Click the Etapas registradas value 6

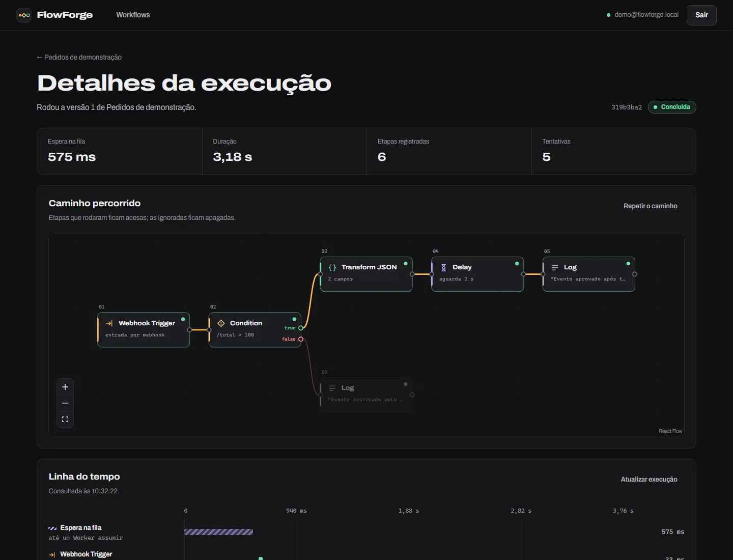[382, 157]
